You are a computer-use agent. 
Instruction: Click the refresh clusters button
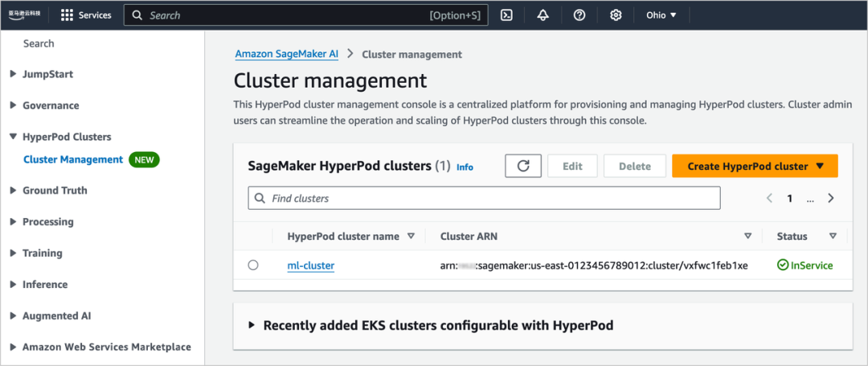pyautogui.click(x=523, y=167)
